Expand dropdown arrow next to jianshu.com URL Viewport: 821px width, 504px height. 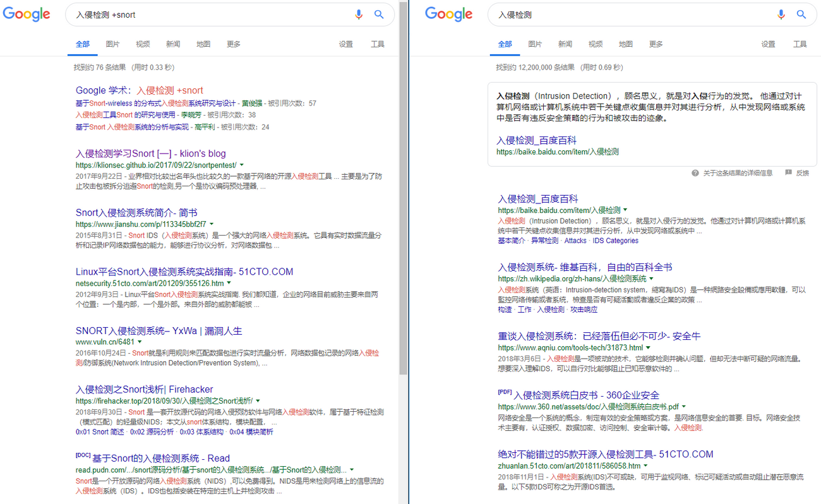point(212,224)
